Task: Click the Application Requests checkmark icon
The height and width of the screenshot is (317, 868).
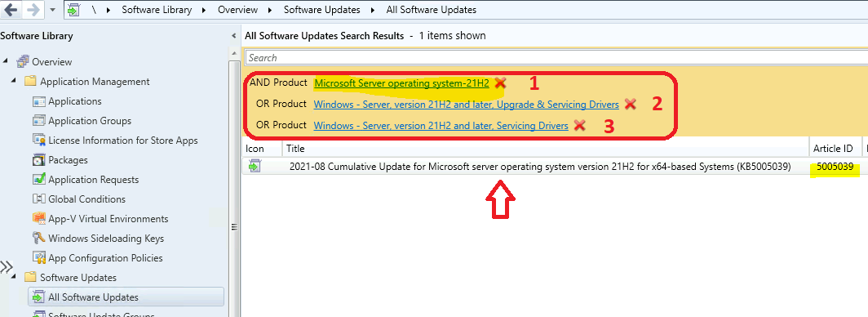Action: [x=39, y=180]
